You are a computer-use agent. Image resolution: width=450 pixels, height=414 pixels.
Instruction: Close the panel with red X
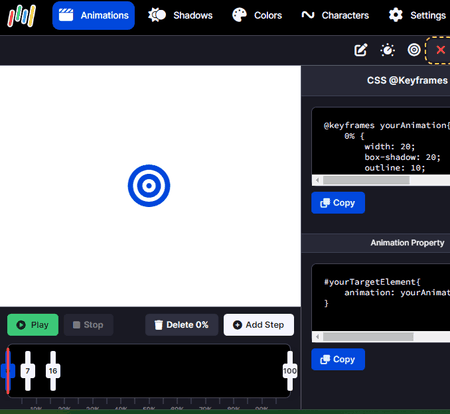tap(440, 50)
